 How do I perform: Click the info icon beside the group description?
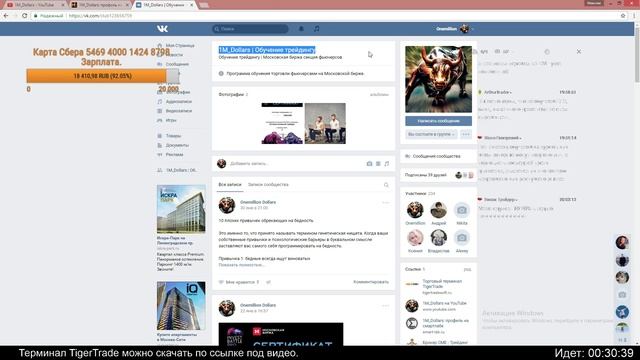coord(221,73)
